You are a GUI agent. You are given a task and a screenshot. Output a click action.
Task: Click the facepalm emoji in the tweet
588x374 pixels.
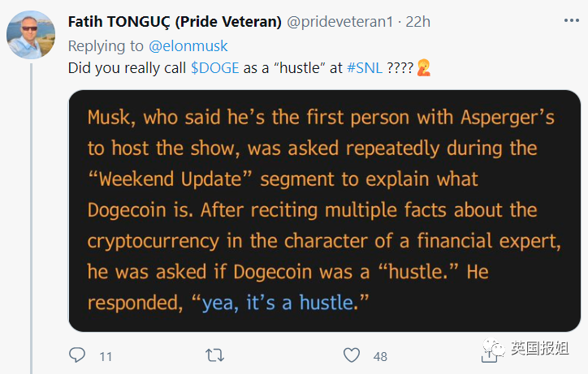pyautogui.click(x=424, y=69)
